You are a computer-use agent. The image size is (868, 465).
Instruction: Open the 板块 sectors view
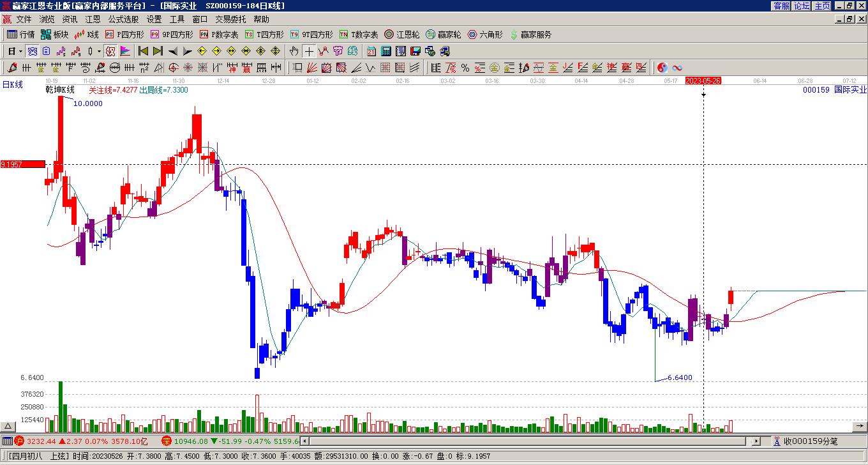point(55,34)
